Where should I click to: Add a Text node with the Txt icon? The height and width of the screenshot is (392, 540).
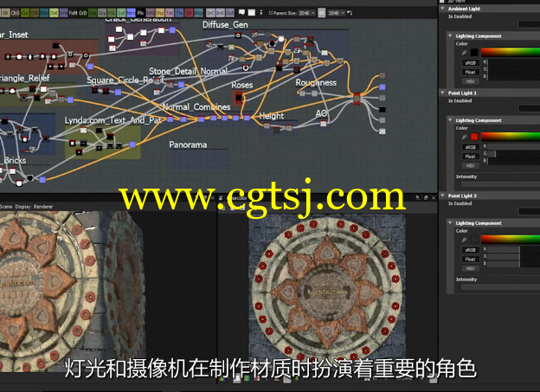pos(170,13)
